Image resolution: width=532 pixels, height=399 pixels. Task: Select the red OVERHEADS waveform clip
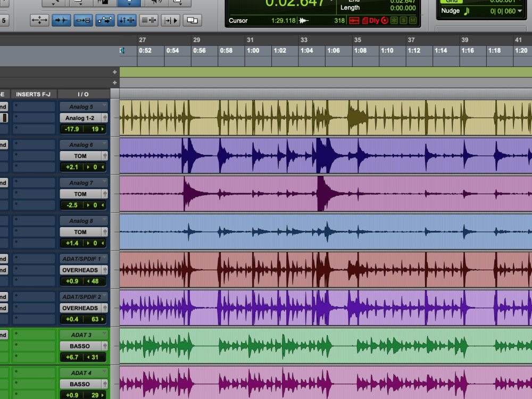326,270
